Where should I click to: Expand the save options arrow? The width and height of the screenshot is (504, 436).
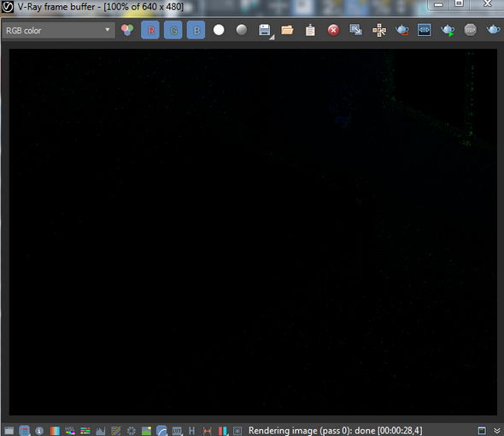[273, 38]
